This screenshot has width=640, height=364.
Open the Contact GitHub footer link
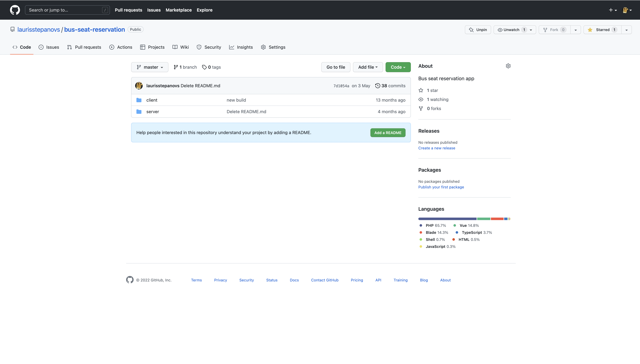(x=325, y=280)
